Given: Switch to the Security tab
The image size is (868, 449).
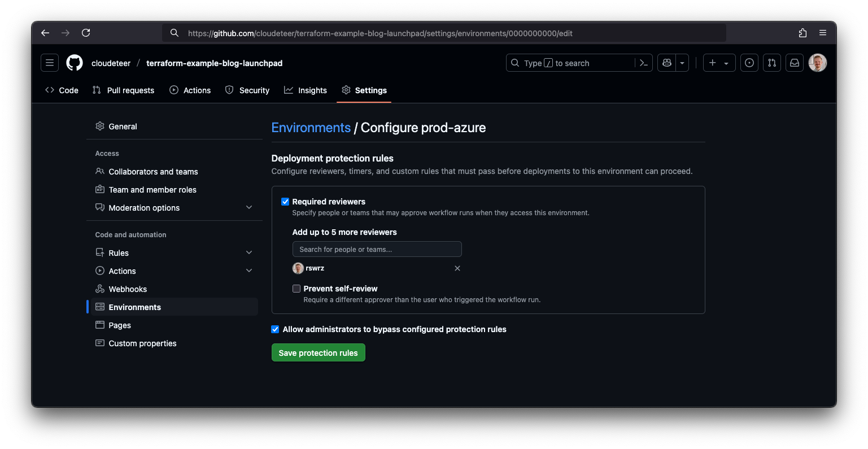Looking at the screenshot, I should pos(247,90).
